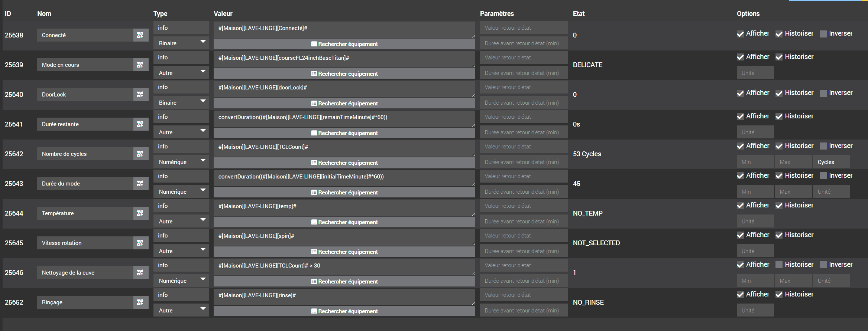Open the Numérique subtype dropdown for Nombre de cycles
Screen dimensions: 868x331
point(181,162)
